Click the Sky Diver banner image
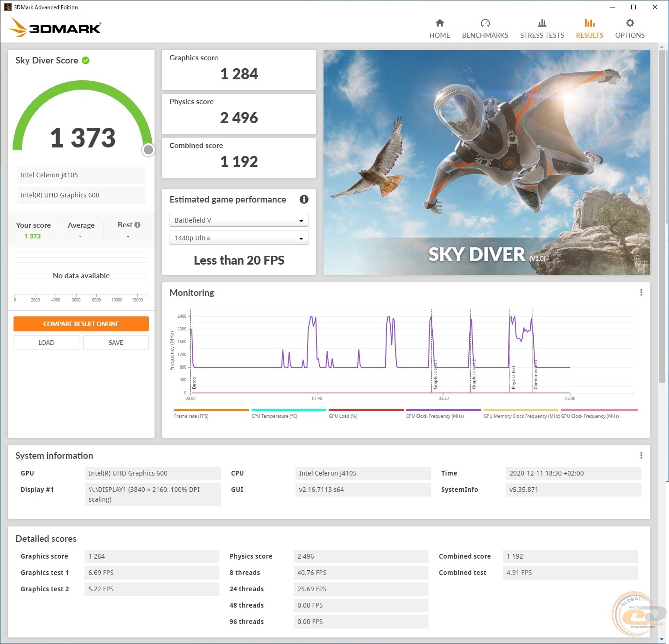This screenshot has height=644, width=669. [x=486, y=162]
